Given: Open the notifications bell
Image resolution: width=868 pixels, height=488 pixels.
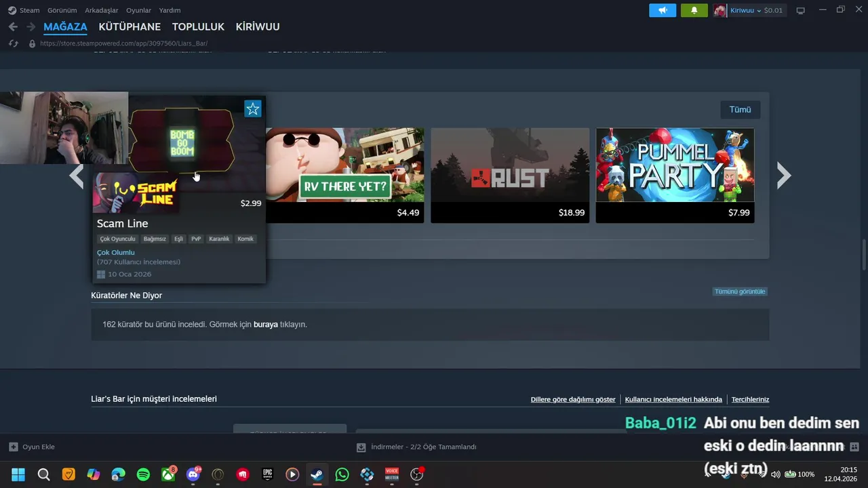Looking at the screenshot, I should 694,10.
